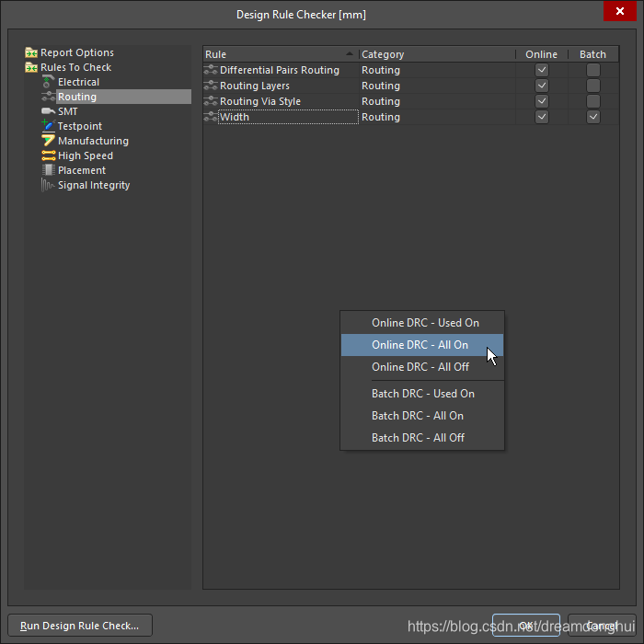Click the Manufacturing category icon

pyautogui.click(x=48, y=141)
